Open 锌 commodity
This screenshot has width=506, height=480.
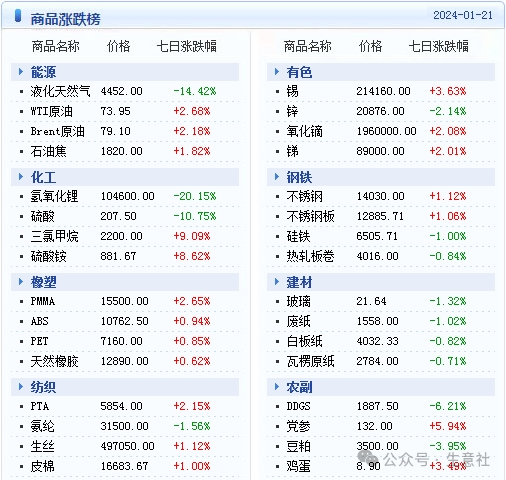pyautogui.click(x=292, y=111)
